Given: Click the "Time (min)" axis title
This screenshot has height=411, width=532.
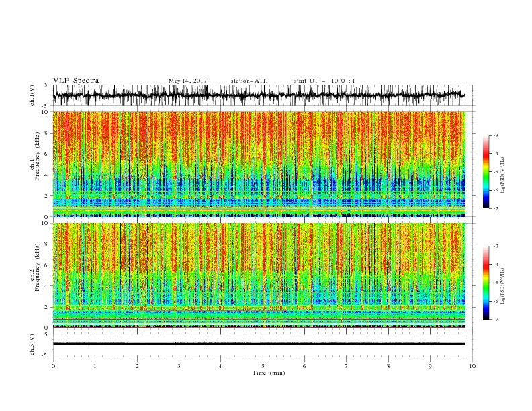Looking at the screenshot, I should click(x=269, y=373).
